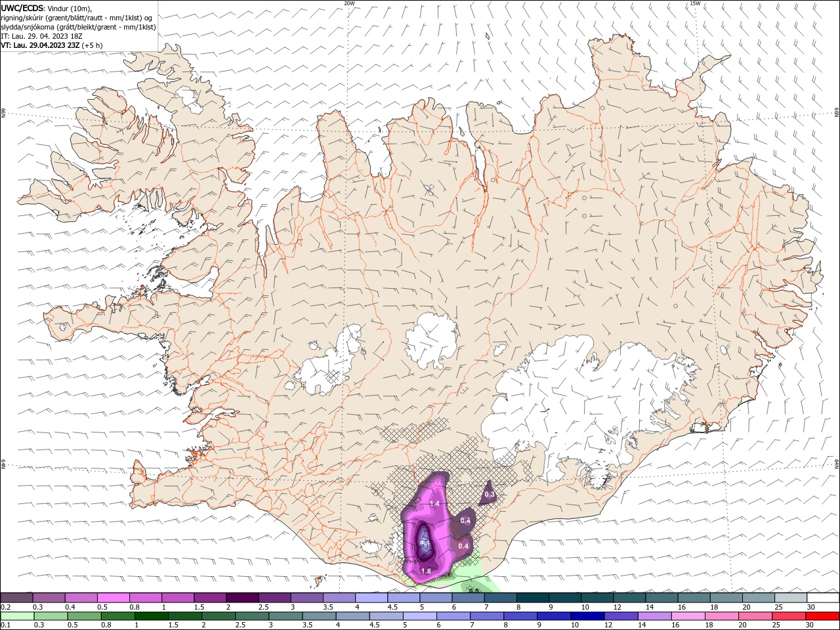This screenshot has width=840, height=630.
Task: Pick the bright red rain swatch at 30
Action: (x=822, y=616)
